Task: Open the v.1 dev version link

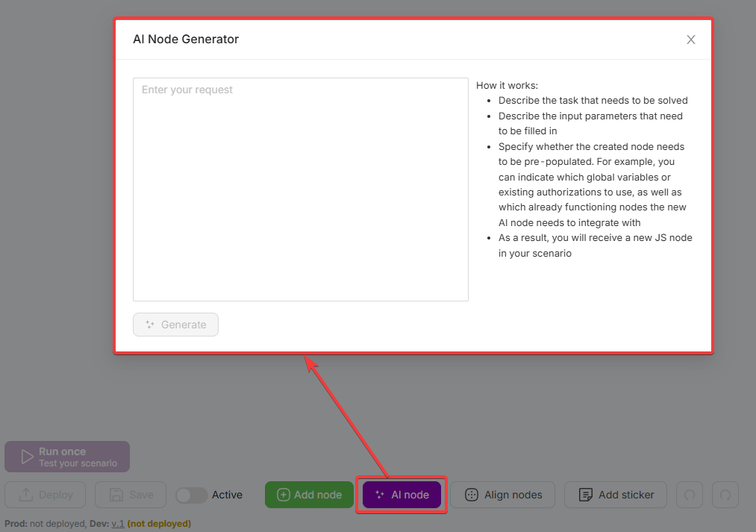Action: [118, 524]
